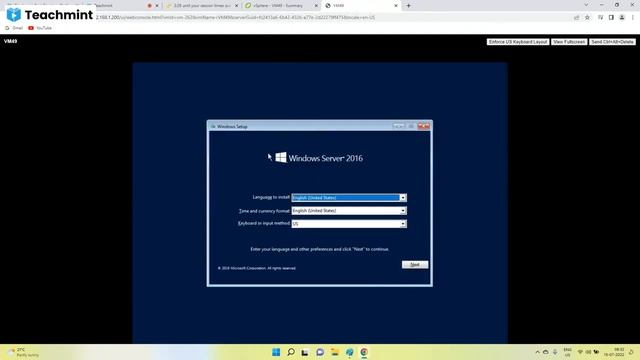Open File Explorer from the taskbar
The image size is (640, 360).
(335, 352)
